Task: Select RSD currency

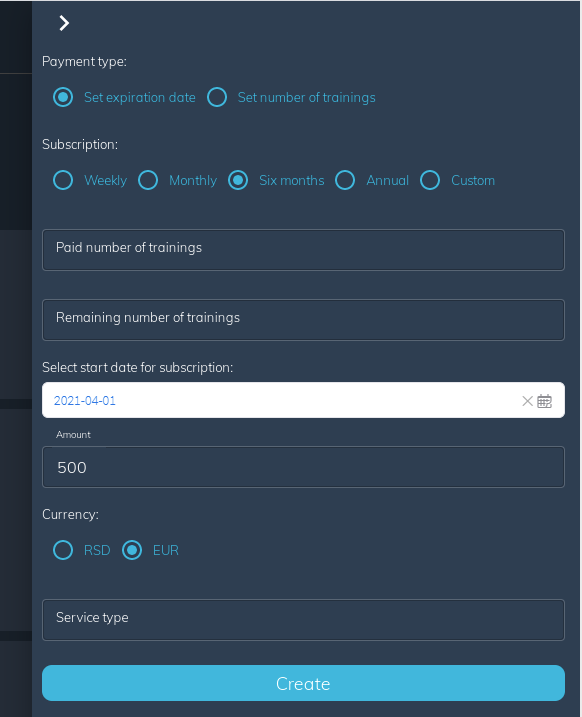Action: point(63,550)
